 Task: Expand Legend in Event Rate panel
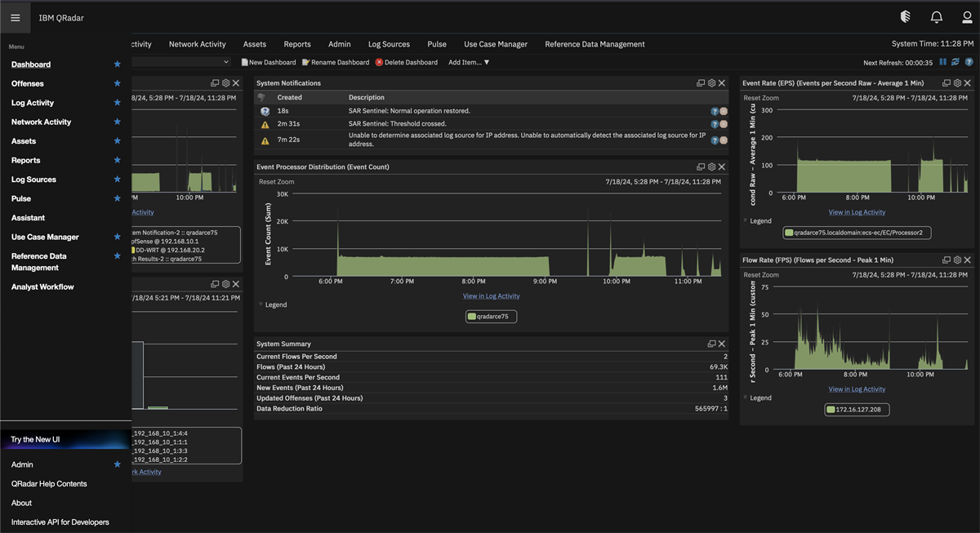pos(757,221)
